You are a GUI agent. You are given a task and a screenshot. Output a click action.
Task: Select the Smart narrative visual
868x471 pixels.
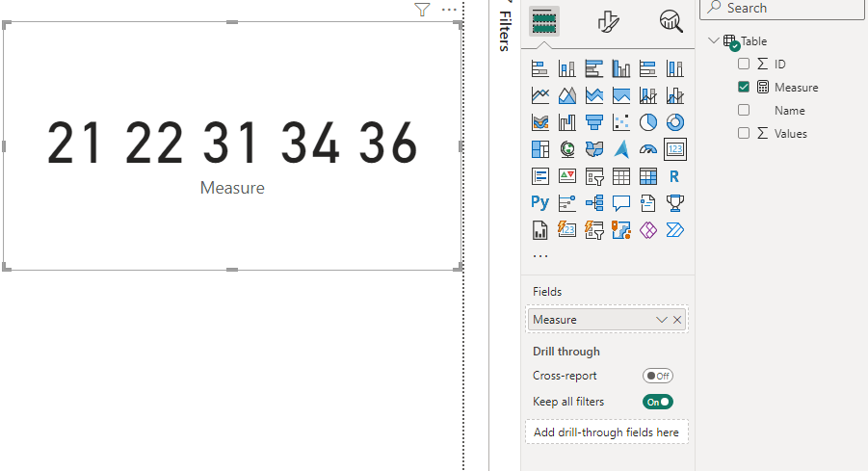point(647,203)
